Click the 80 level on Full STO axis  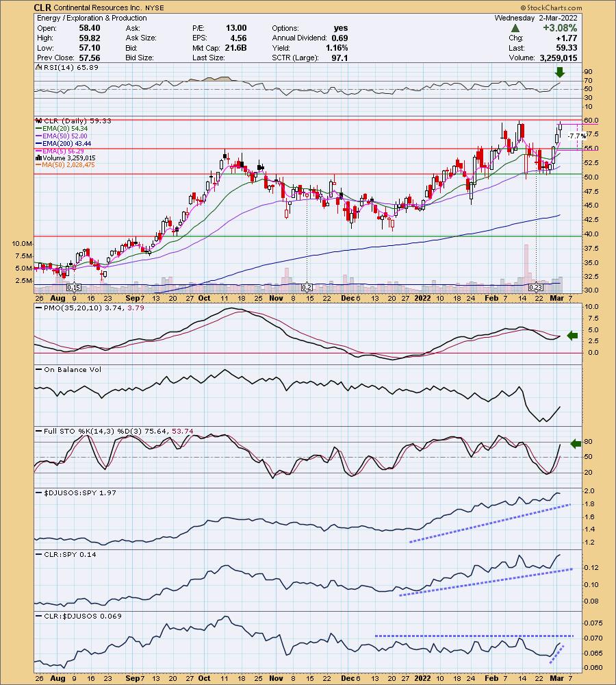click(588, 442)
